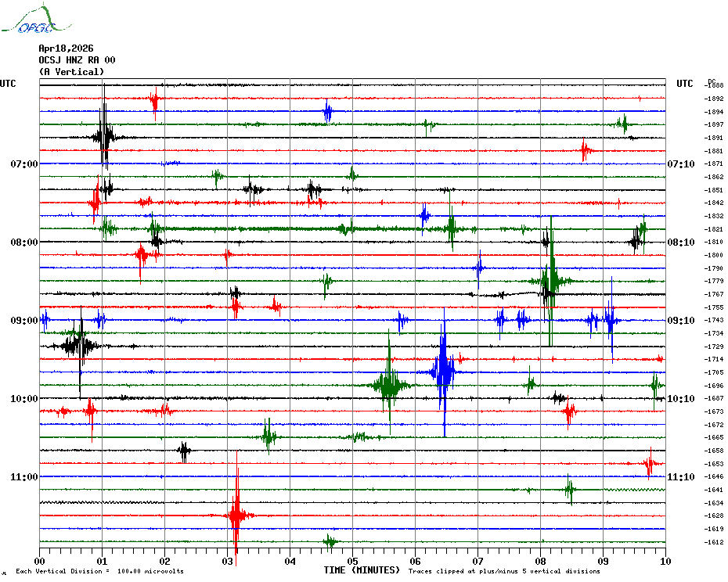728x582 pixels.
Task: Click the right-side 10:10 time label
Action: [681, 399]
